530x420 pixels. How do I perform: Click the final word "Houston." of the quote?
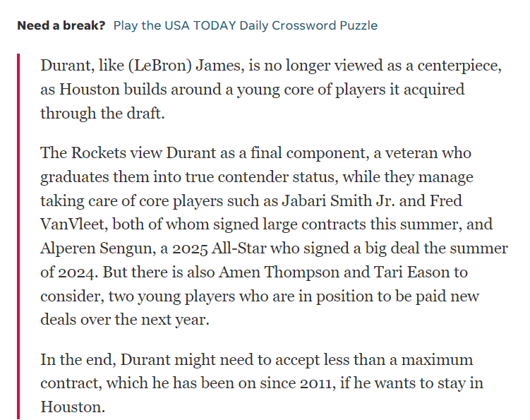tap(73, 407)
